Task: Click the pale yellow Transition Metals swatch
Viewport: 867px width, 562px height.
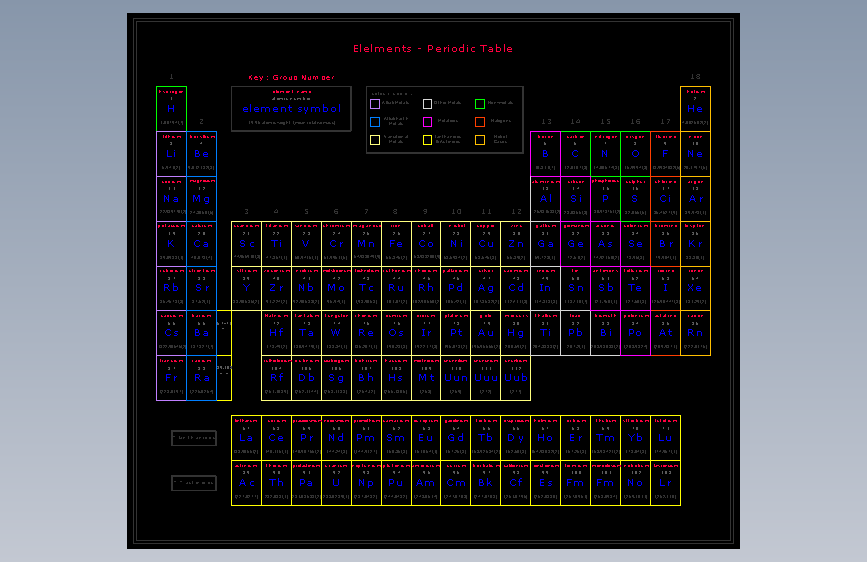Action: pos(375,140)
